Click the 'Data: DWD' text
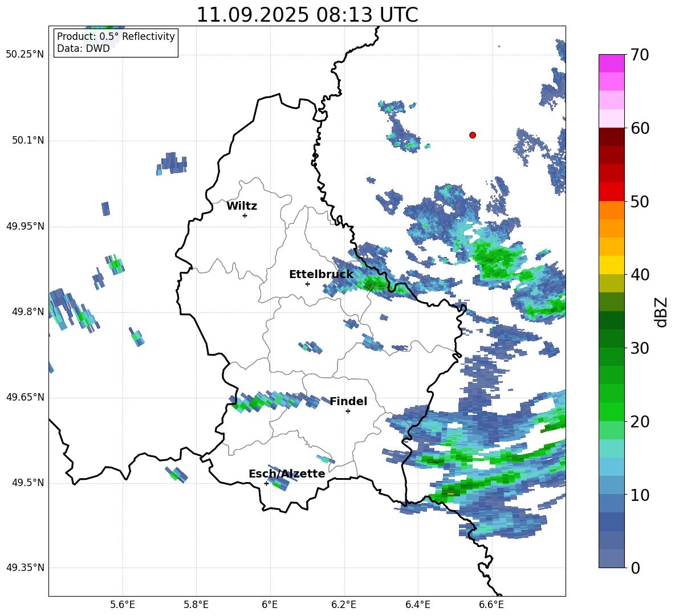Screen dimensions: 675x616 pyautogui.click(x=83, y=48)
